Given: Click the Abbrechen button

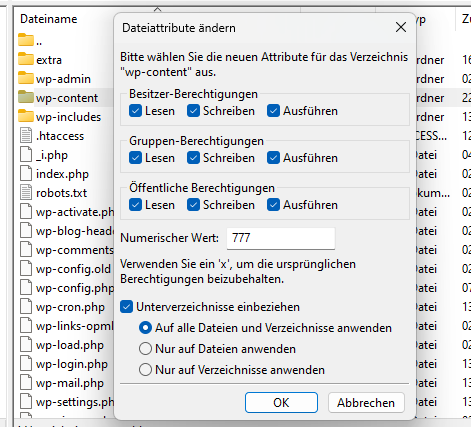Looking at the screenshot, I should 366,403.
